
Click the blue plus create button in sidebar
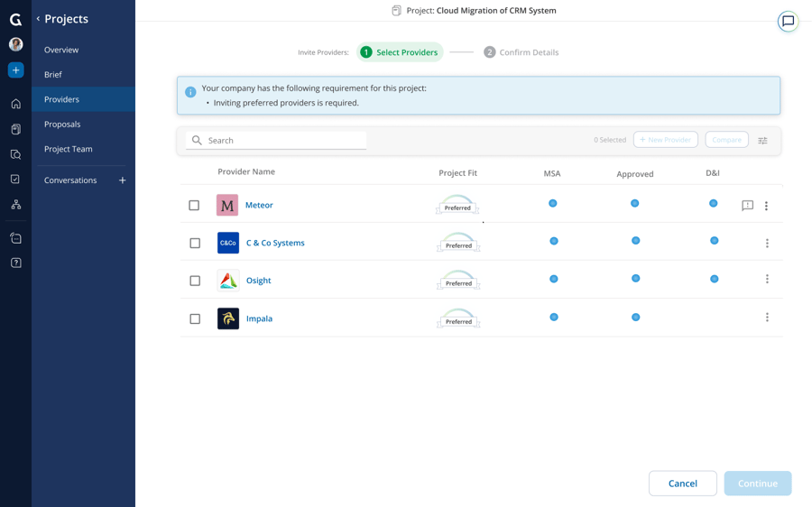pyautogui.click(x=16, y=69)
